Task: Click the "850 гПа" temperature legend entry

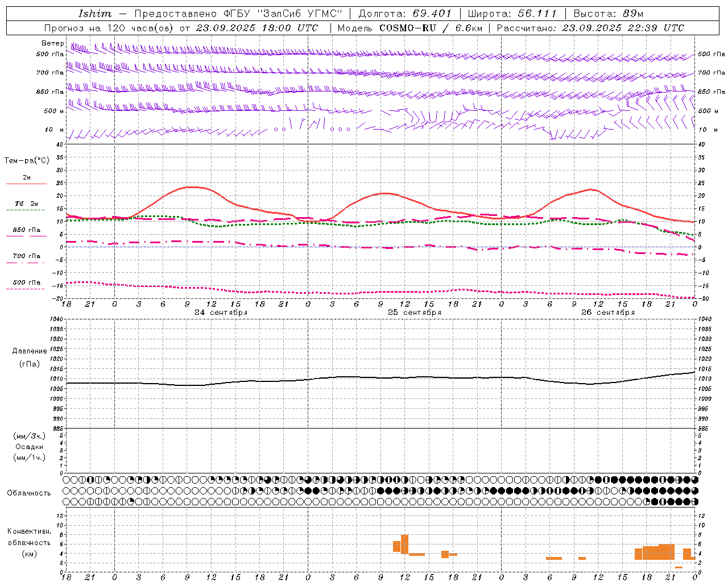Action: click(26, 230)
